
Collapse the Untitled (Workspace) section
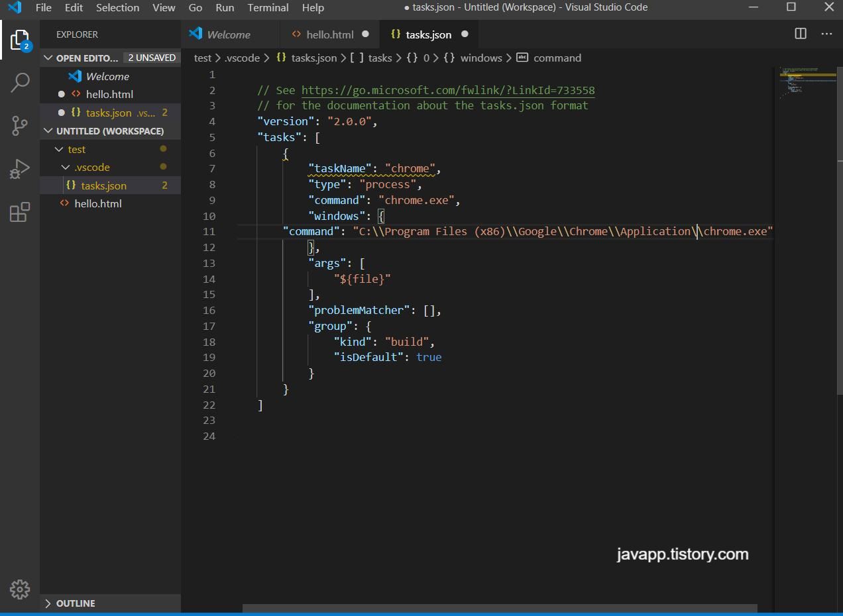(x=48, y=130)
